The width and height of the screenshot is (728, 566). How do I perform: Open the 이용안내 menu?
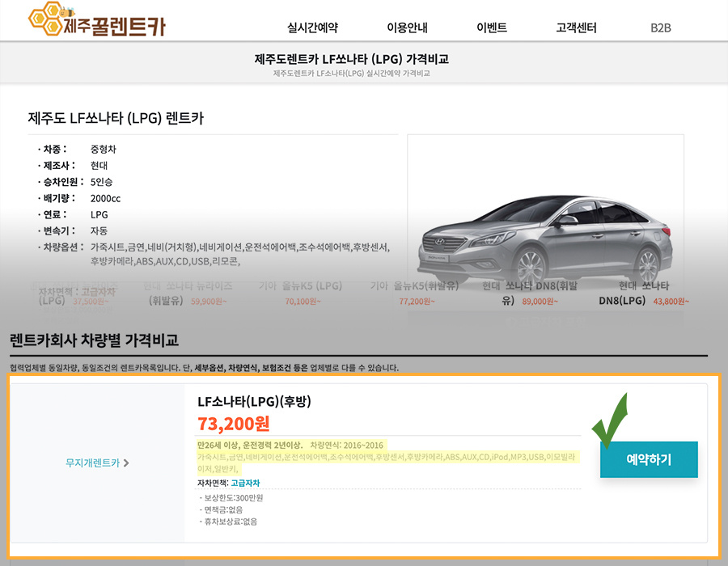point(407,27)
